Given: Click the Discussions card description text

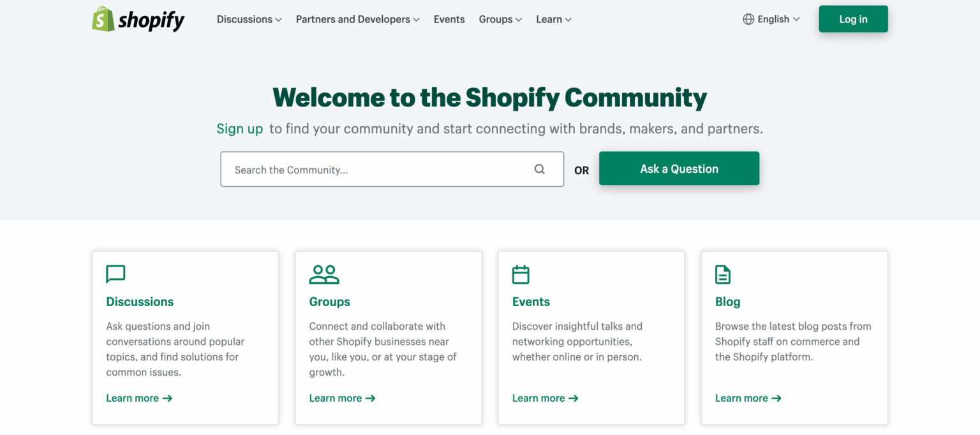Looking at the screenshot, I should pyautogui.click(x=175, y=349).
